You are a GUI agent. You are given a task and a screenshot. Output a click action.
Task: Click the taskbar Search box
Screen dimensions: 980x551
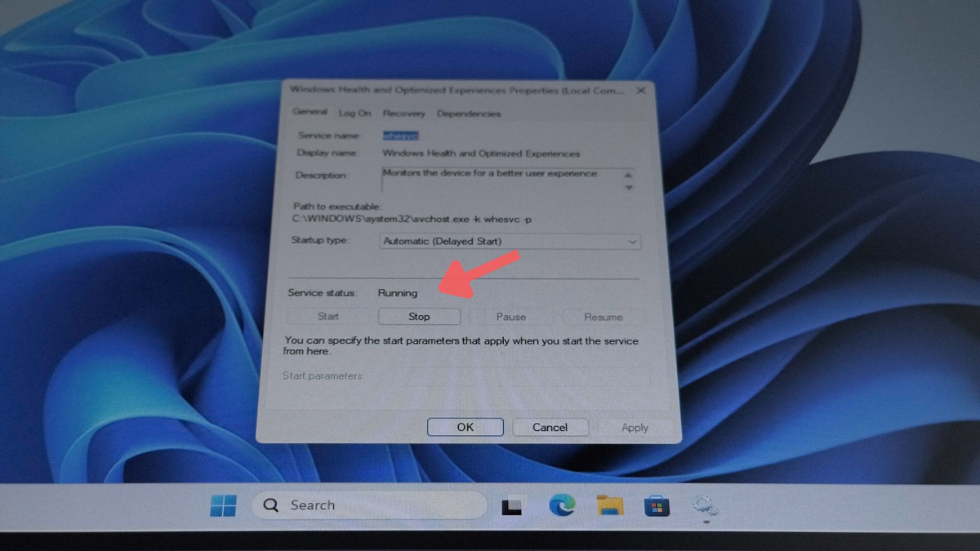click(x=368, y=505)
